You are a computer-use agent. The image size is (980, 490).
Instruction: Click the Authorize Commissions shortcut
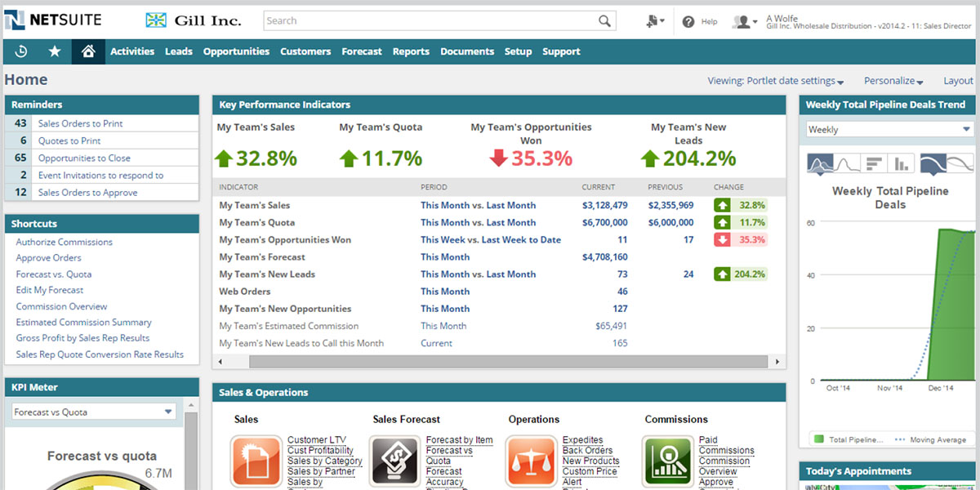[x=65, y=242]
